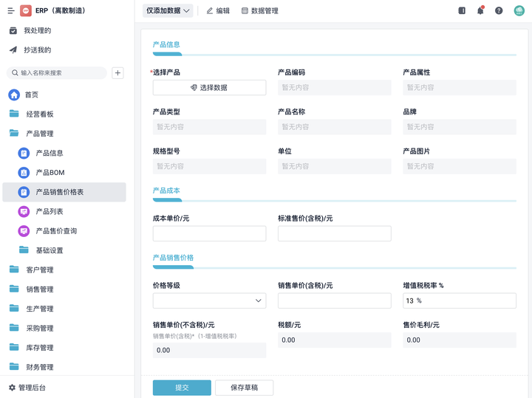Viewport: 532px width, 398px height.
Task: Toggle the sidebar collapse hamburger icon
Action: (x=11, y=11)
